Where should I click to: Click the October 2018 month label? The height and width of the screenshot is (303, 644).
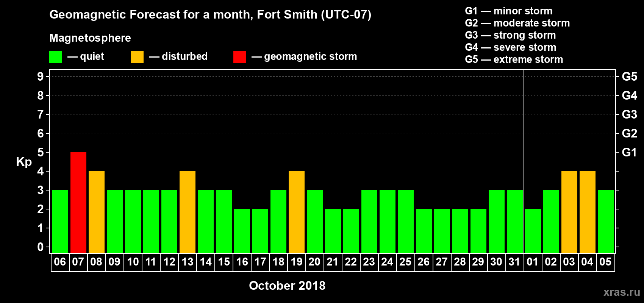click(x=287, y=286)
